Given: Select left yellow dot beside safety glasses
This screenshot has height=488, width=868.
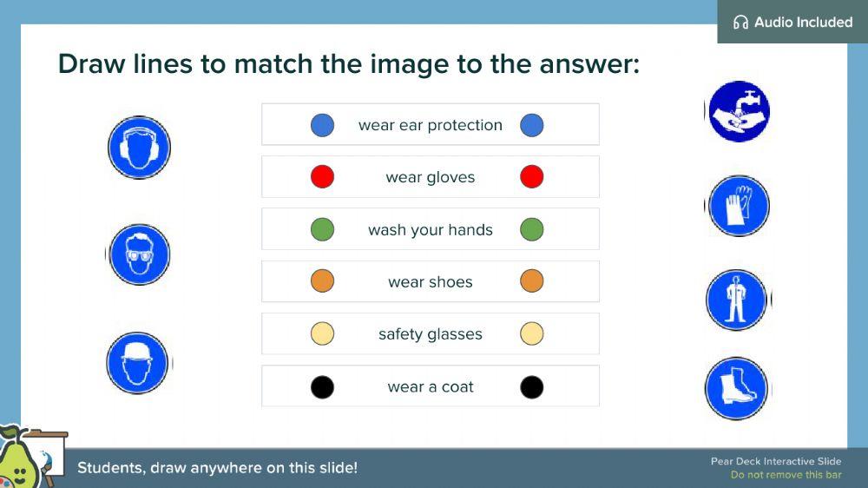Looking at the screenshot, I should tap(322, 334).
